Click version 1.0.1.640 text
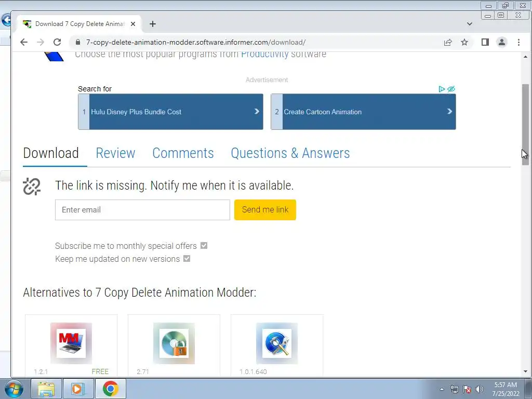This screenshot has width=532, height=399. pos(253,371)
